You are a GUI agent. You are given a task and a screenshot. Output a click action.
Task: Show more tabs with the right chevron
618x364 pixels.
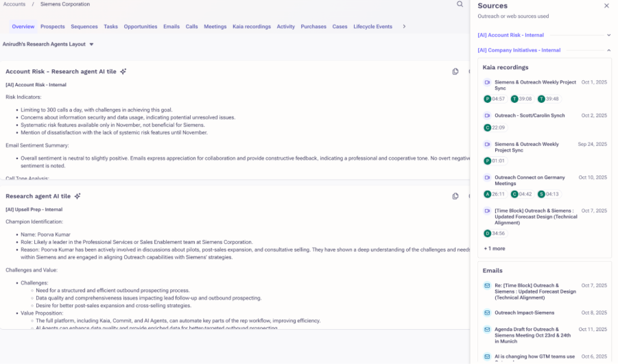click(x=404, y=27)
